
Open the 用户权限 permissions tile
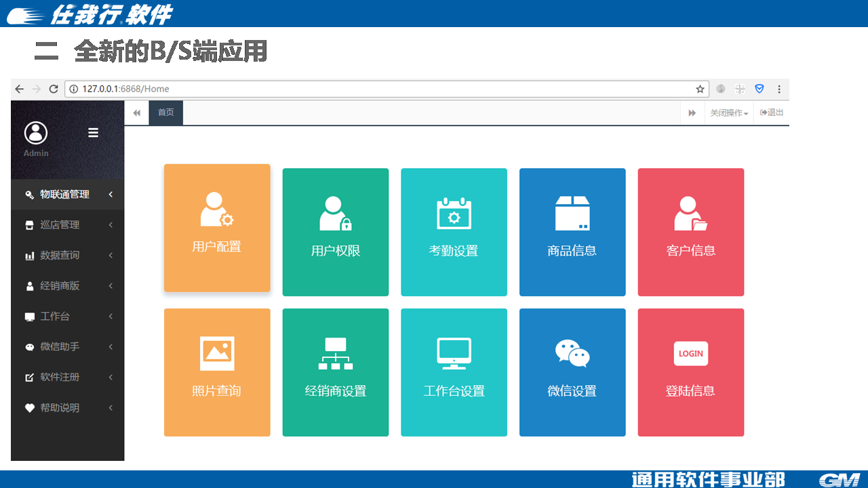tap(336, 232)
